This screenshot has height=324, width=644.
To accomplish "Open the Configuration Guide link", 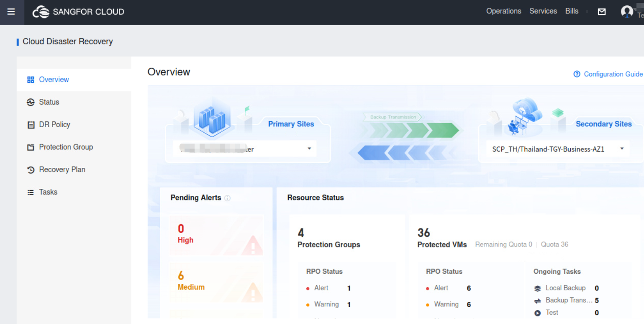I will [x=613, y=74].
